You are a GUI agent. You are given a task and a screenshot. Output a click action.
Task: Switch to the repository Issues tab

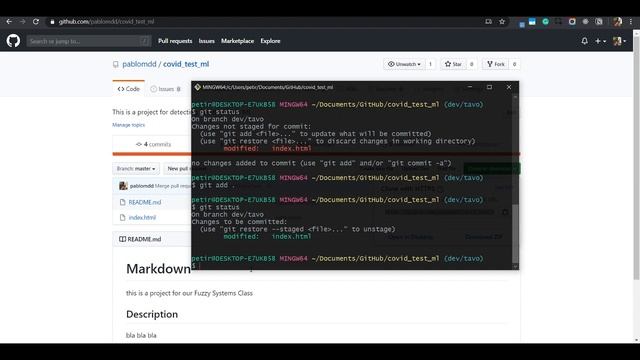click(165, 89)
